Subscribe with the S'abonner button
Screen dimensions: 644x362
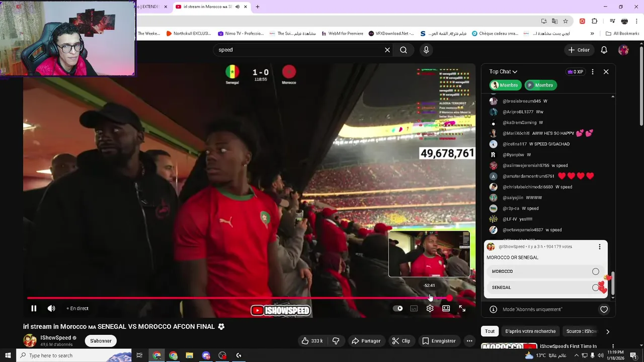coord(101,341)
